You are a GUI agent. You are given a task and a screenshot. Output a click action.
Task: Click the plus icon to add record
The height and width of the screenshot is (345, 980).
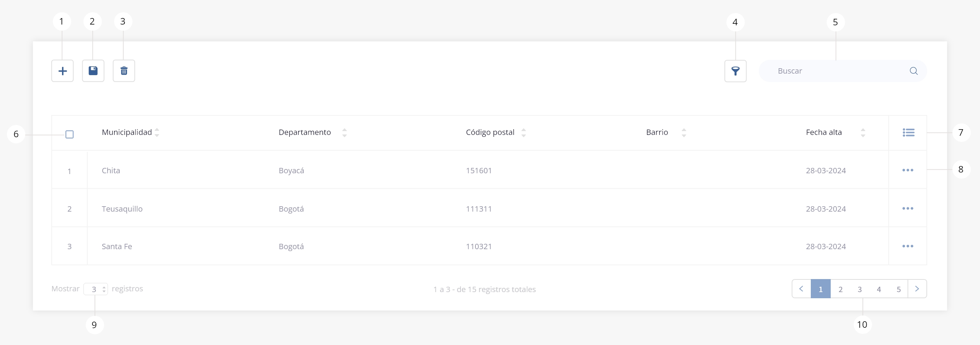(62, 71)
